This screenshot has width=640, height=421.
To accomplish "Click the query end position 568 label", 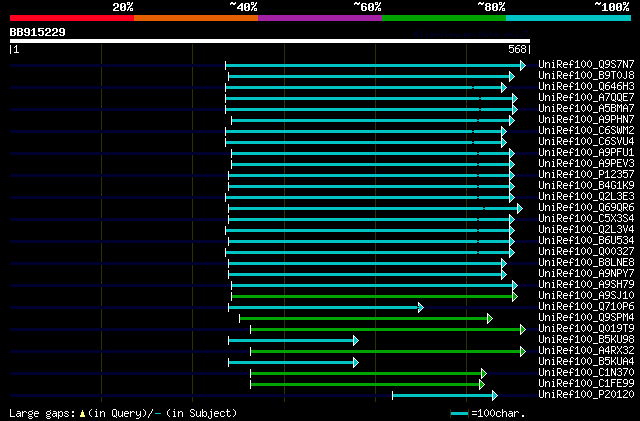I will pos(517,49).
